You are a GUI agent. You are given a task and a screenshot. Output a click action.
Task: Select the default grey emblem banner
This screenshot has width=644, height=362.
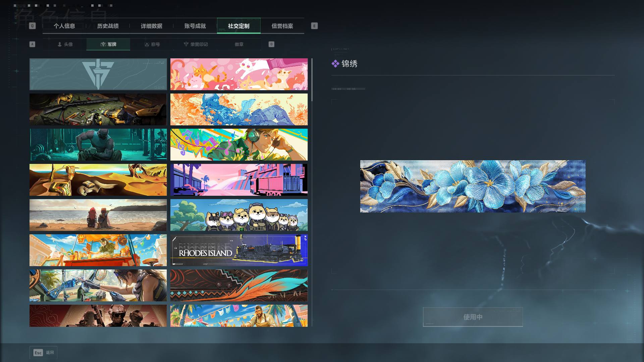[x=98, y=74]
